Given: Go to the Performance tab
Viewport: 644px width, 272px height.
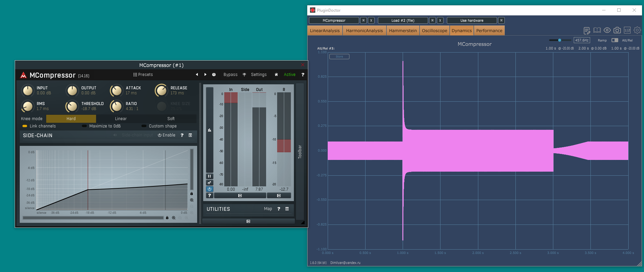Looking at the screenshot, I should tap(489, 30).
